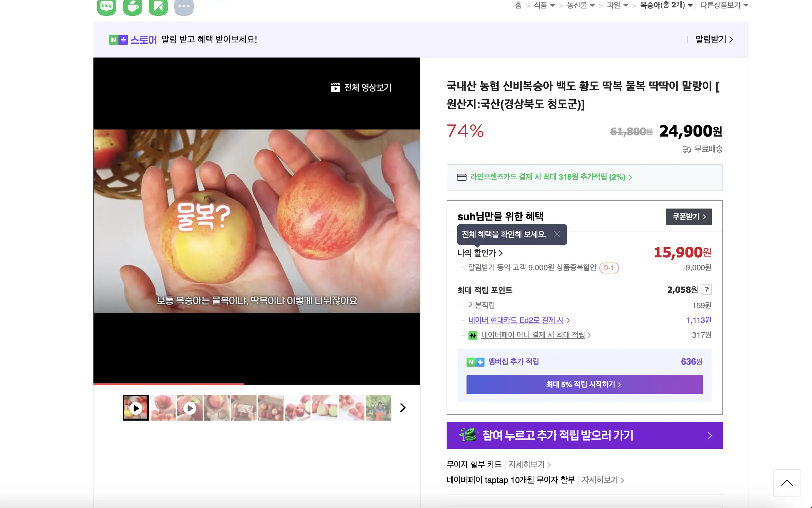
Task: Share via the Naver cafe icon
Action: [133, 6]
